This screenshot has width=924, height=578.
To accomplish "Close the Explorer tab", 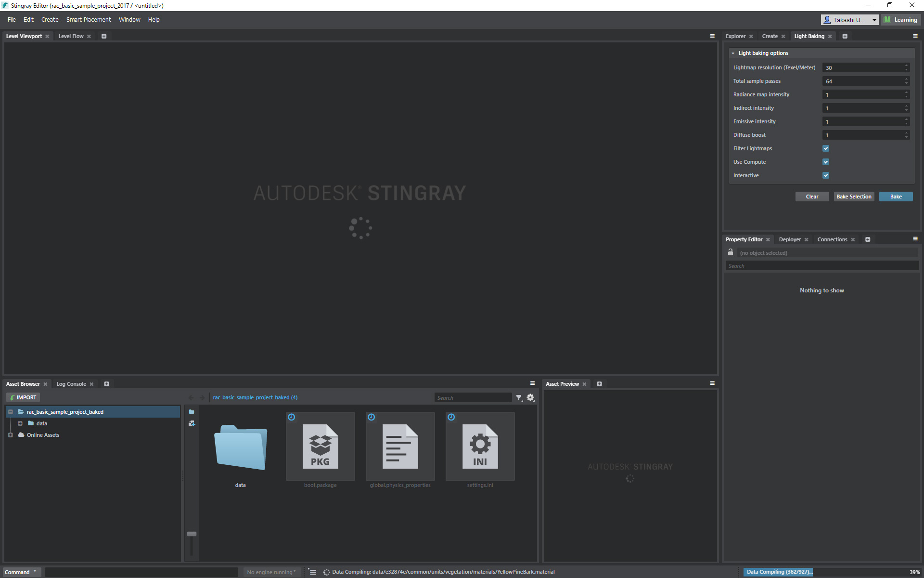I will [751, 37].
